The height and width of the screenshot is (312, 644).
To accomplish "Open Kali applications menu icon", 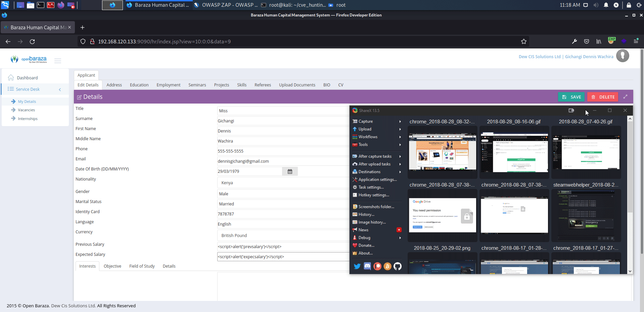I will click(5, 5).
